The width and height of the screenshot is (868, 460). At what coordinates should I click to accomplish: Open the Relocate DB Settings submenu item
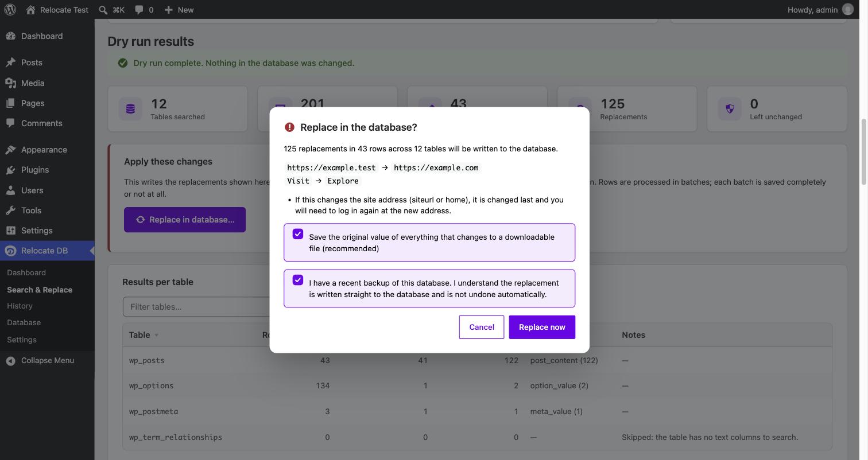click(x=22, y=340)
